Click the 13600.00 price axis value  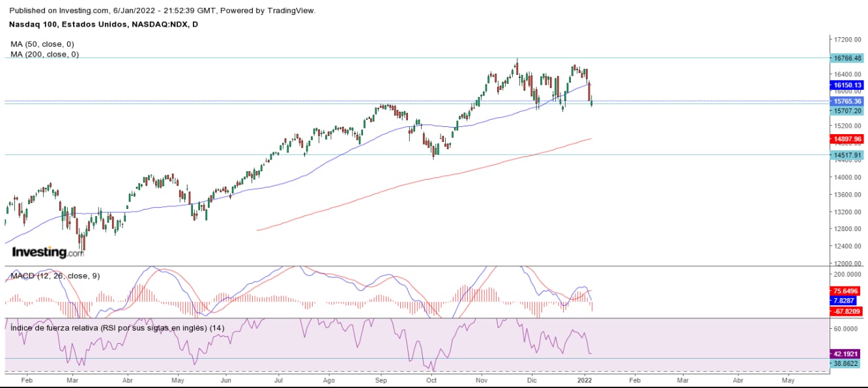click(x=848, y=195)
